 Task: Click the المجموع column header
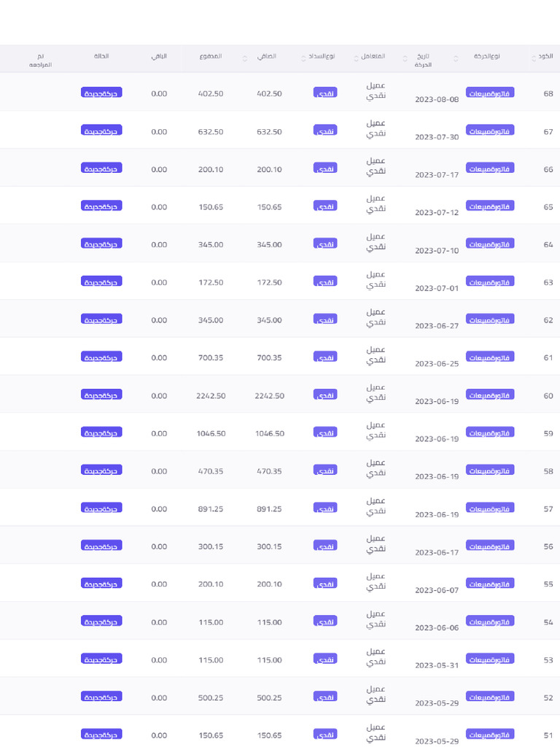(x=211, y=56)
